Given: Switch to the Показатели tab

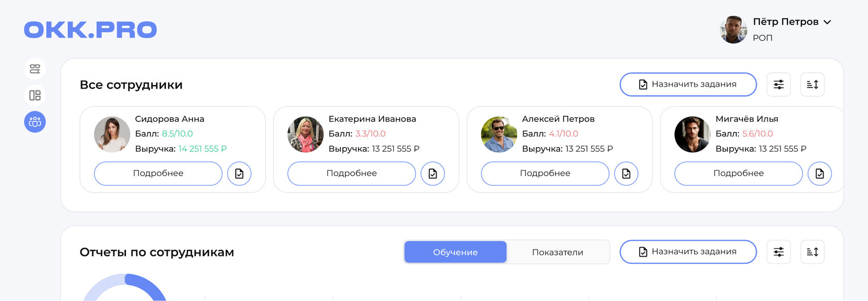Looking at the screenshot, I should pos(557,252).
